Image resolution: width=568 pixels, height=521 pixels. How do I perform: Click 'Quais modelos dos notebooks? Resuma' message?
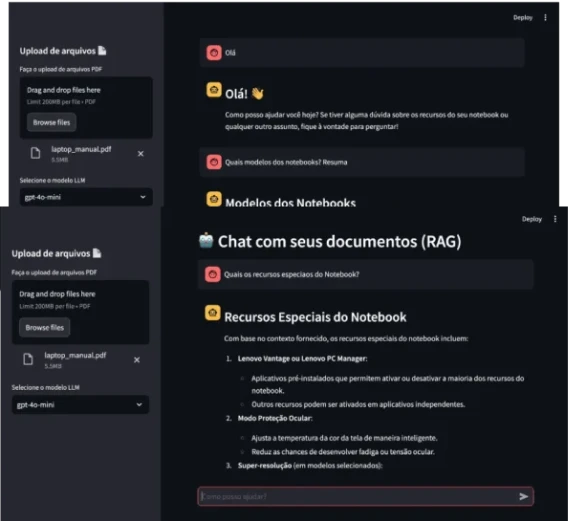click(286, 162)
